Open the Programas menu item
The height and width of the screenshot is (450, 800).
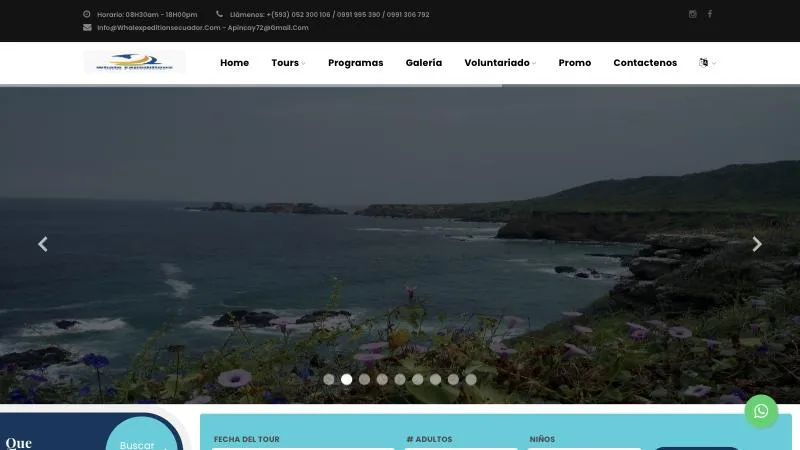[x=356, y=63]
